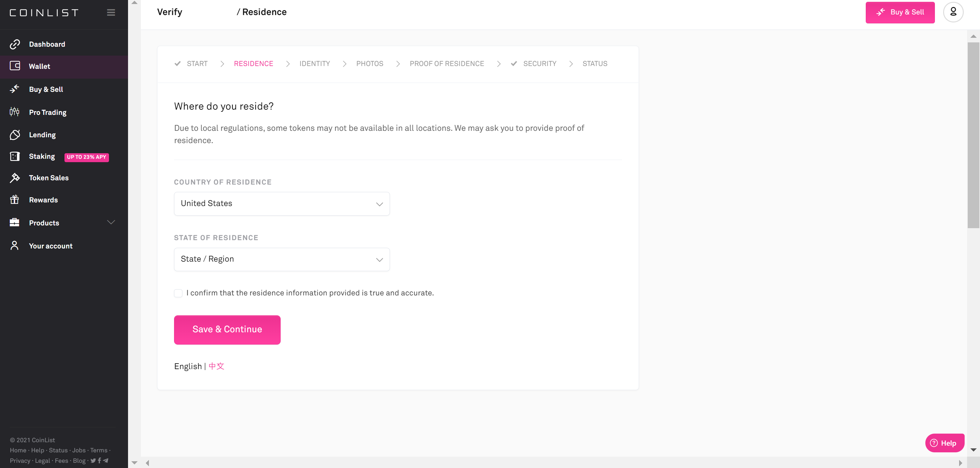This screenshot has width=980, height=468.
Task: Click the Token Sales gavel icon
Action: 14,178
